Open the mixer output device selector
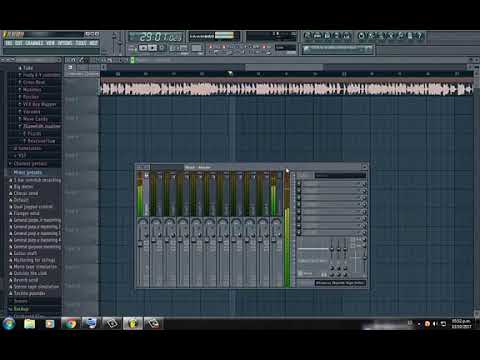The image size is (480, 360). pyautogui.click(x=340, y=283)
